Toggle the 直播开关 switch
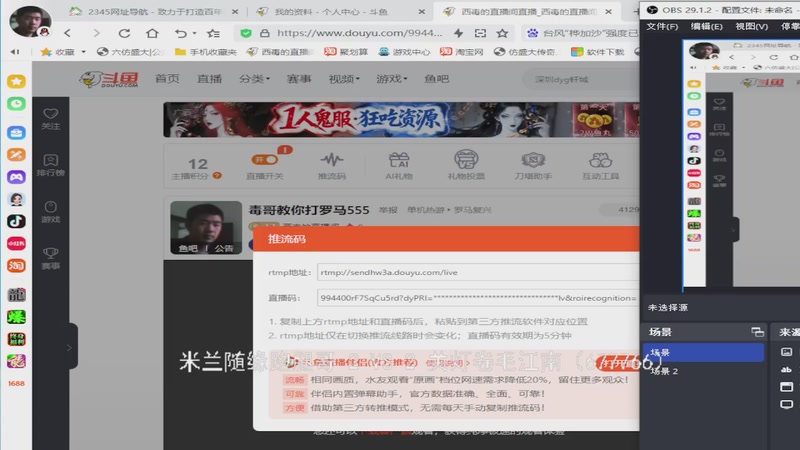Screen dimensions: 800x450 (x=264, y=159)
